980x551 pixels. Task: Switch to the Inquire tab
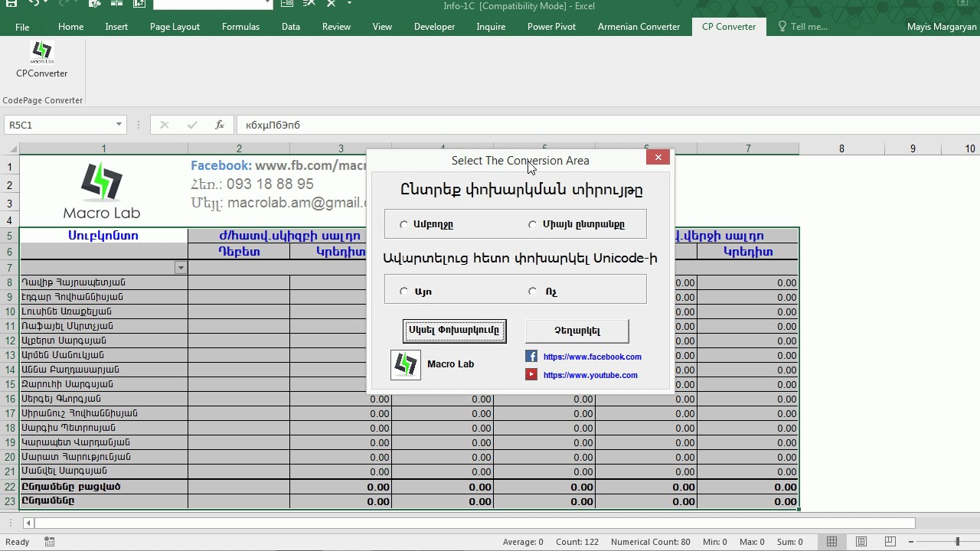click(491, 27)
